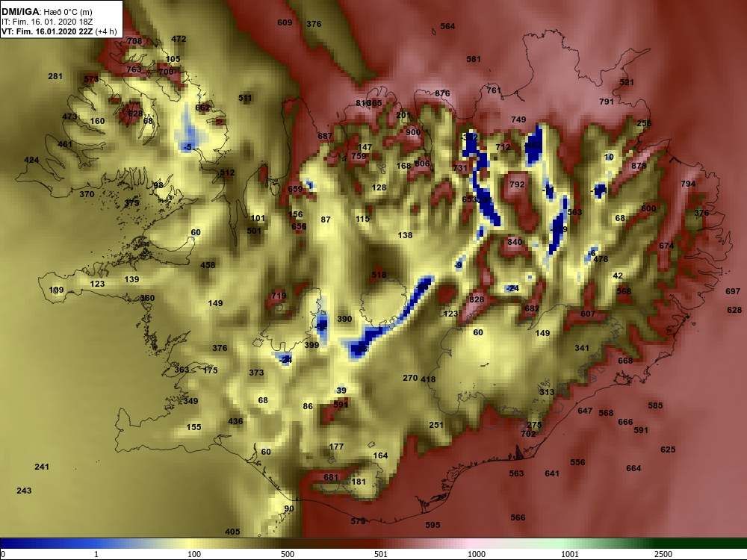Click the map value "876"
The height and width of the screenshot is (560, 747).
pos(442,93)
